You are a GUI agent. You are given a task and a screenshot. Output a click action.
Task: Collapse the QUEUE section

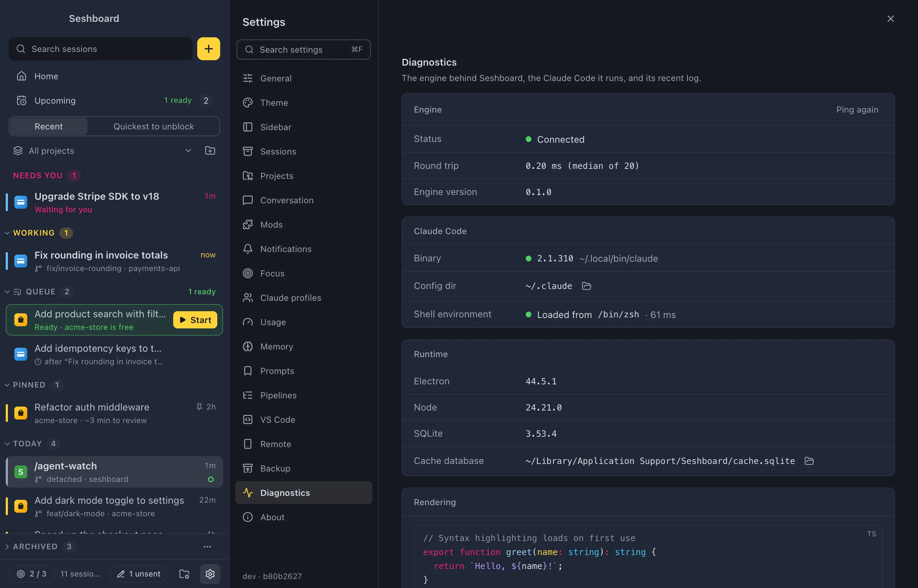pos(7,292)
